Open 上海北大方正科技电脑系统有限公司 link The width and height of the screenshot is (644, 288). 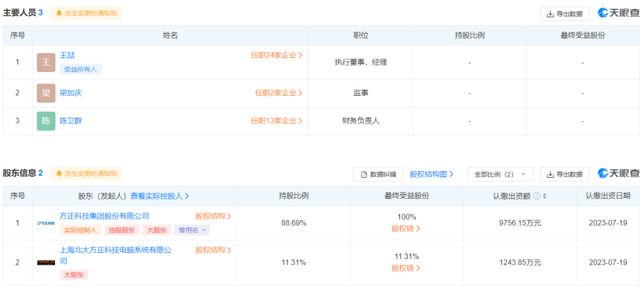[x=116, y=255]
